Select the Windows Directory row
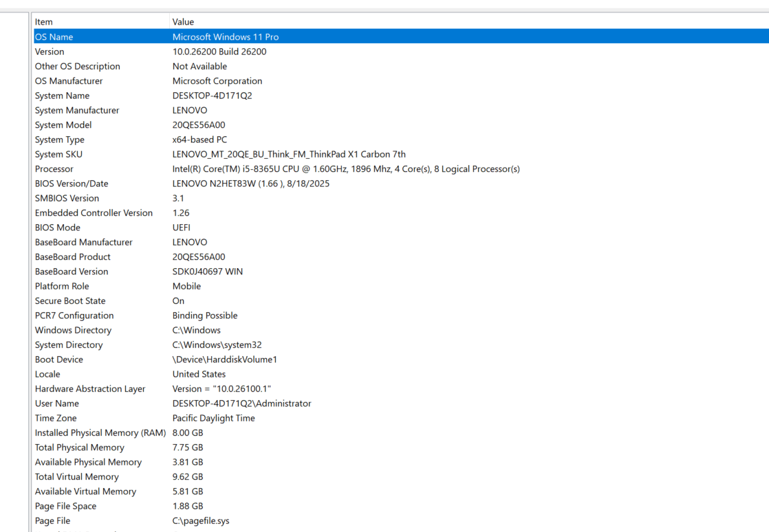 coord(401,331)
